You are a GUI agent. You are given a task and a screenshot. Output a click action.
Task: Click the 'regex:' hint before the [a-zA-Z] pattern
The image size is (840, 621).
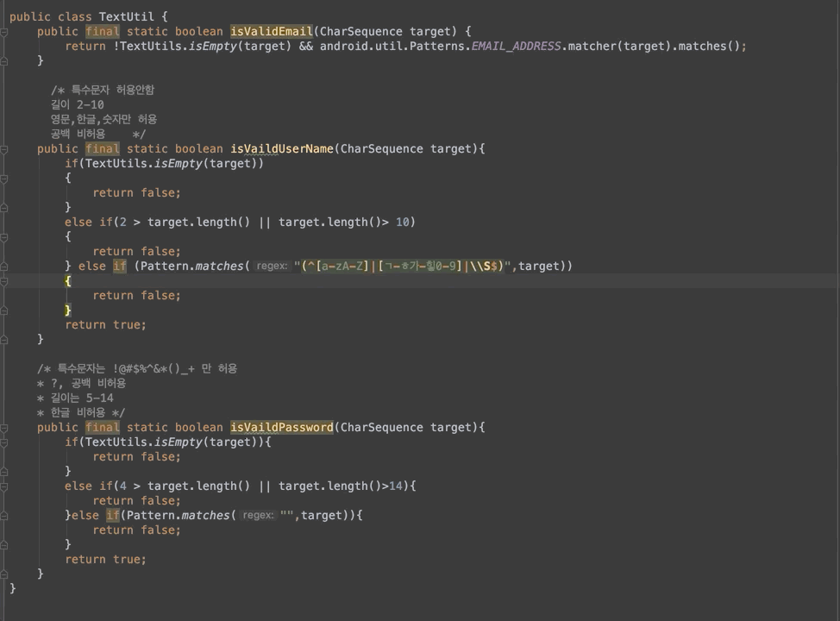point(272,266)
